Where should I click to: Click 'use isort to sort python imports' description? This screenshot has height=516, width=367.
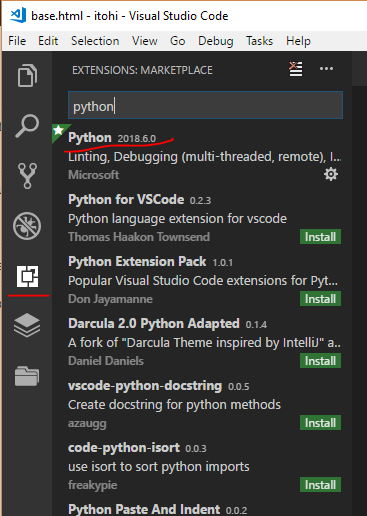tap(159, 467)
